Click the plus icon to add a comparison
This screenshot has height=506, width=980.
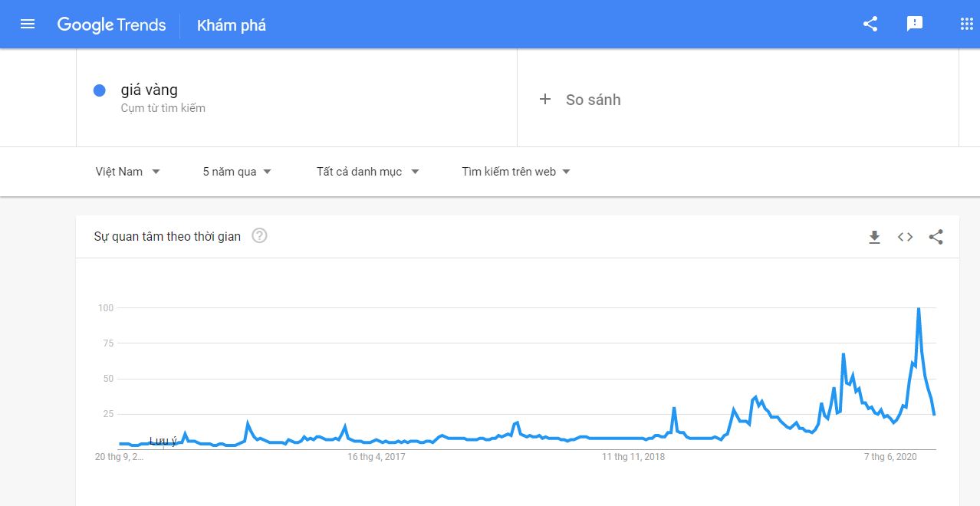[545, 99]
